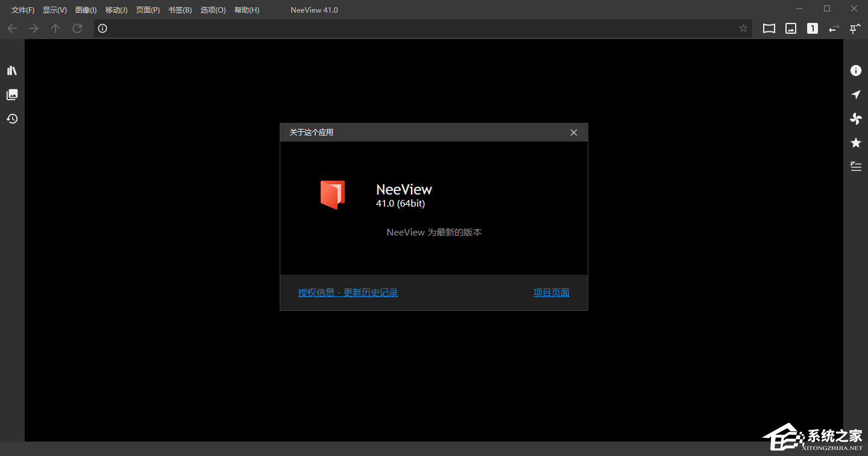Open the 文件(F) menu
The width and height of the screenshot is (868, 456).
click(x=23, y=10)
